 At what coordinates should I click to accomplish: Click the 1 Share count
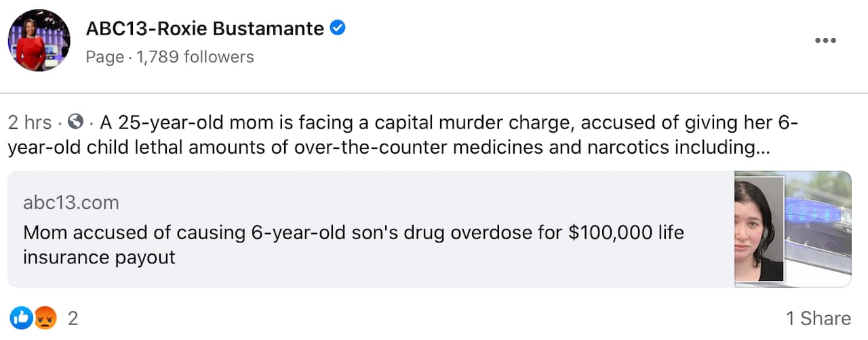(818, 318)
